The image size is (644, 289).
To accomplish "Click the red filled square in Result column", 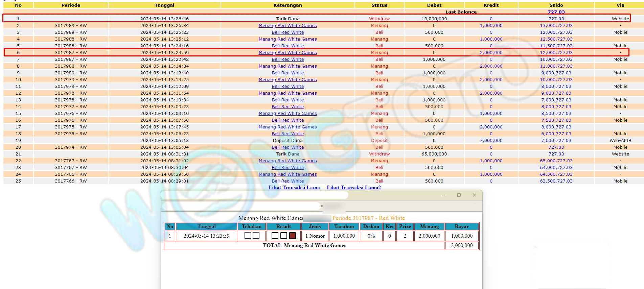I will click(x=293, y=236).
